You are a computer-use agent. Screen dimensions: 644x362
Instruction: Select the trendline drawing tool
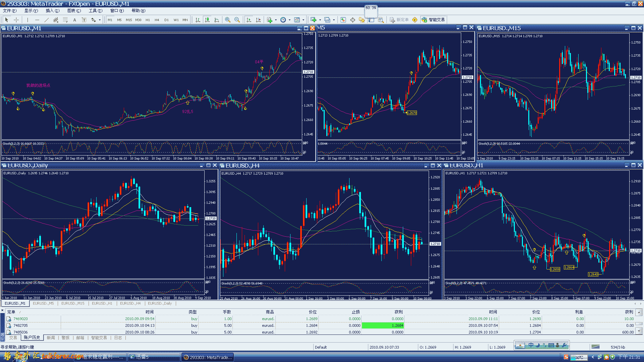tap(46, 20)
